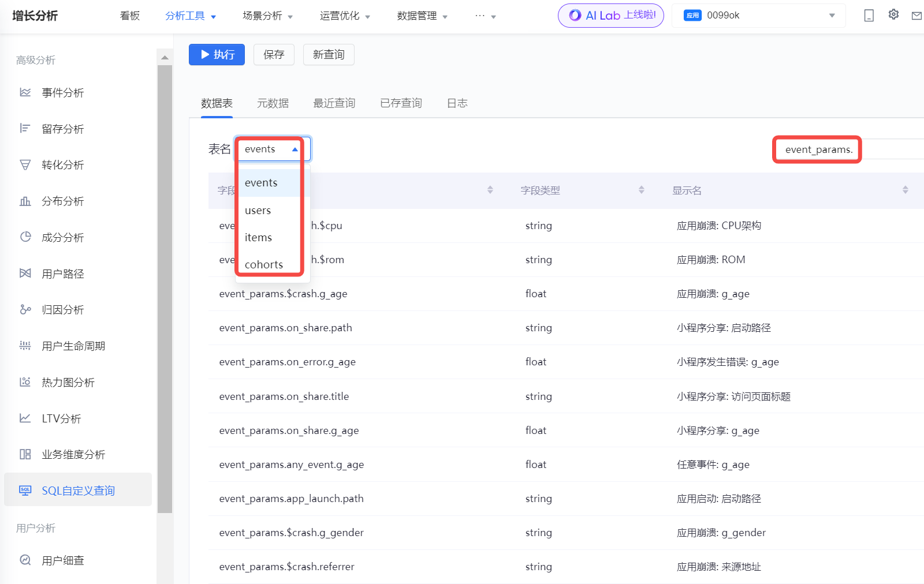Expand the 场景分析 menu
Viewport: 924px width, 584px height.
pos(268,16)
